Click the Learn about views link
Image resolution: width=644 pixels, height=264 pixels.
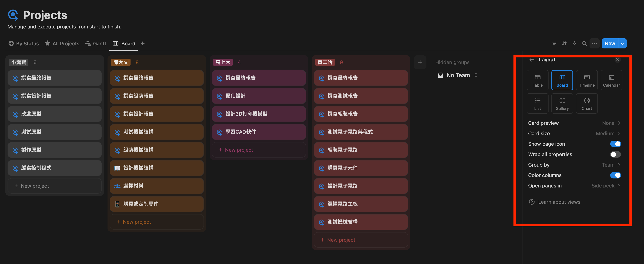point(559,202)
